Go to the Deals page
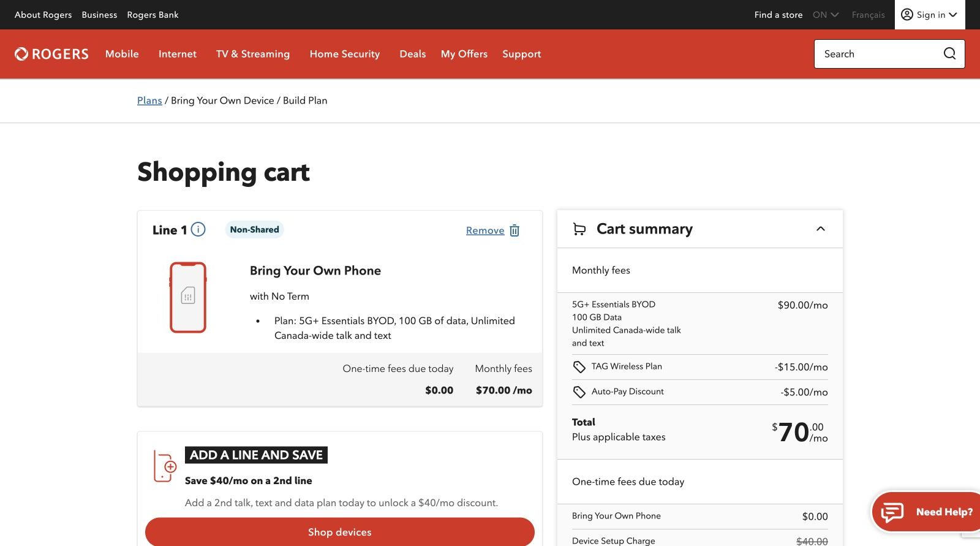980x546 pixels. click(413, 54)
